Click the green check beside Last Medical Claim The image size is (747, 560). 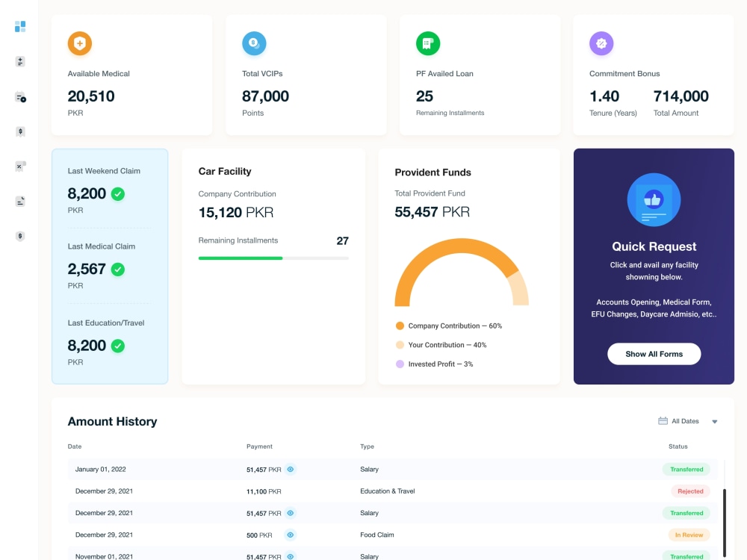click(x=118, y=270)
